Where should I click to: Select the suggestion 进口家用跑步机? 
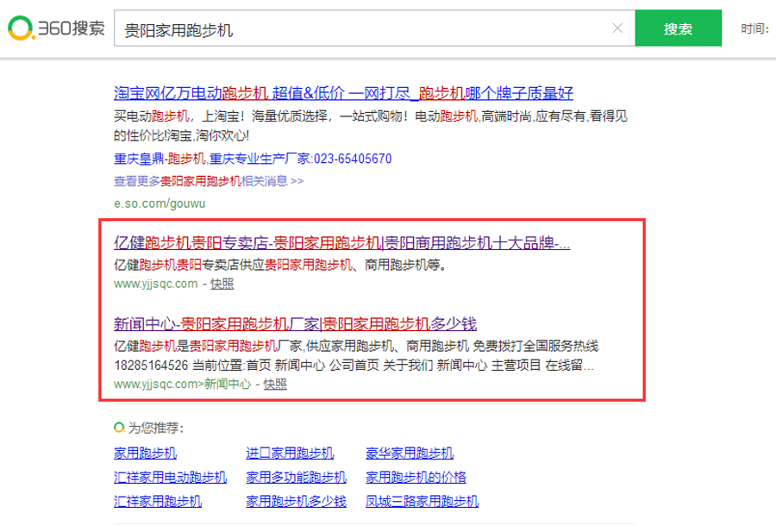[x=290, y=453]
